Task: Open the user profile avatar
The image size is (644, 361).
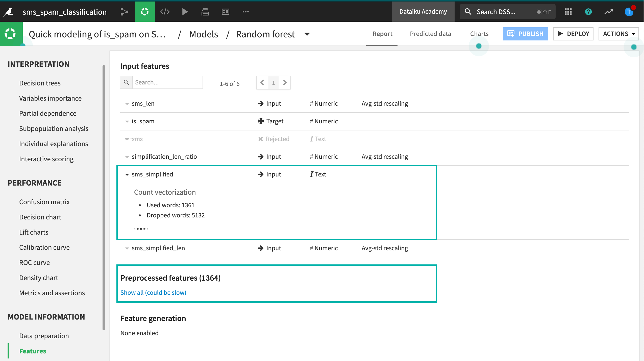Action: pos(629,12)
